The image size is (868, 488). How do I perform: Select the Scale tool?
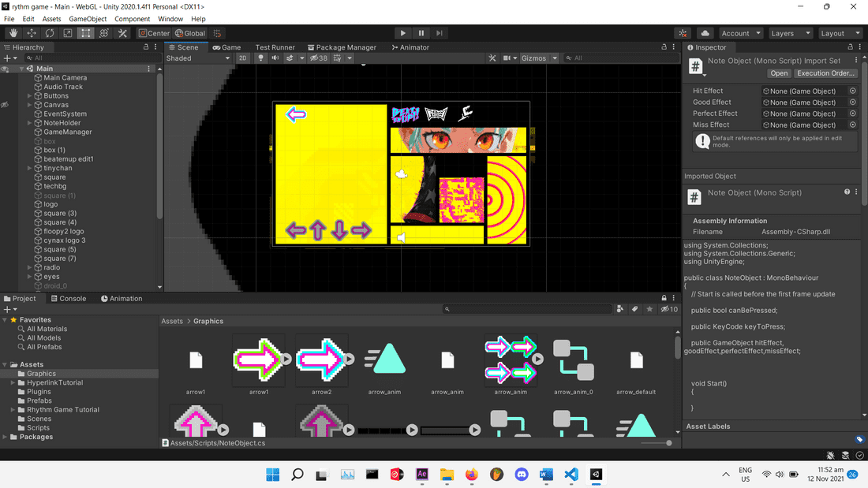tap(68, 33)
